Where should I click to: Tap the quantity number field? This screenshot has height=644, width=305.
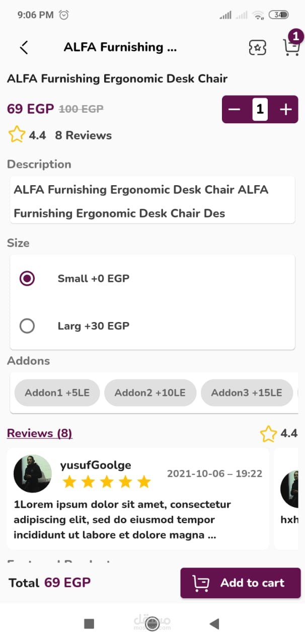point(260,109)
